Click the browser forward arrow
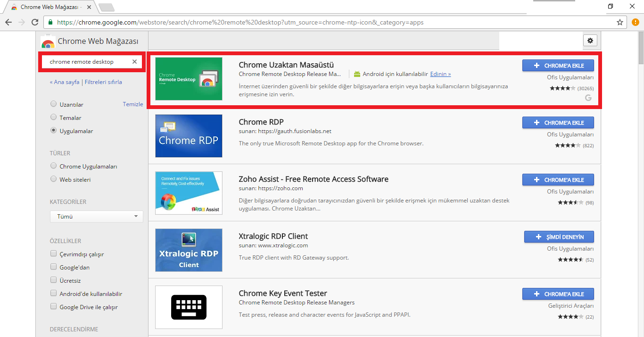Viewport: 644px width, 337px height. (x=22, y=22)
